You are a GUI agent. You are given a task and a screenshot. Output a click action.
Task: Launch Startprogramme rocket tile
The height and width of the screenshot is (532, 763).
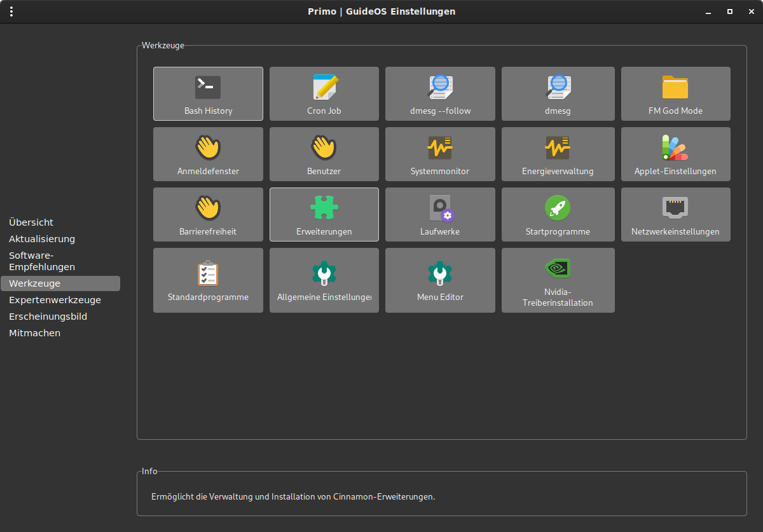tap(558, 215)
